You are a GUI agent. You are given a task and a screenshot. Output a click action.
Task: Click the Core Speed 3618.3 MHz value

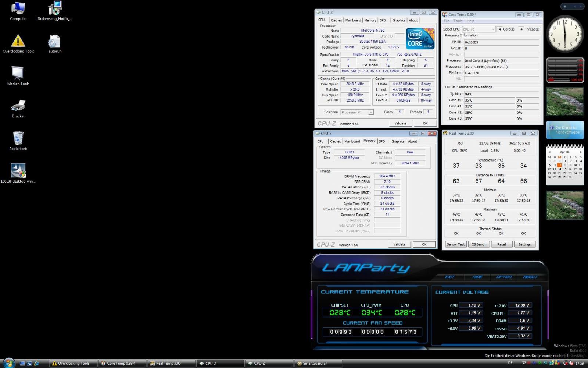click(x=355, y=84)
